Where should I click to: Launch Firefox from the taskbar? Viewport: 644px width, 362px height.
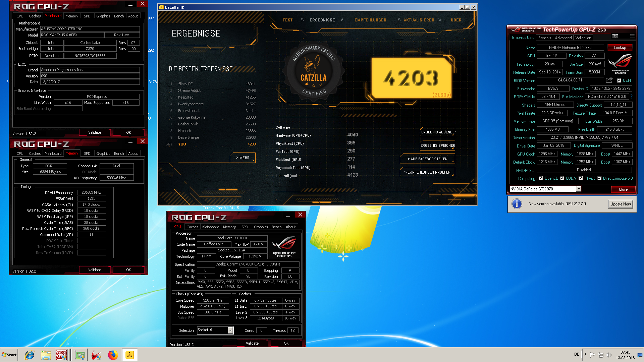click(113, 355)
